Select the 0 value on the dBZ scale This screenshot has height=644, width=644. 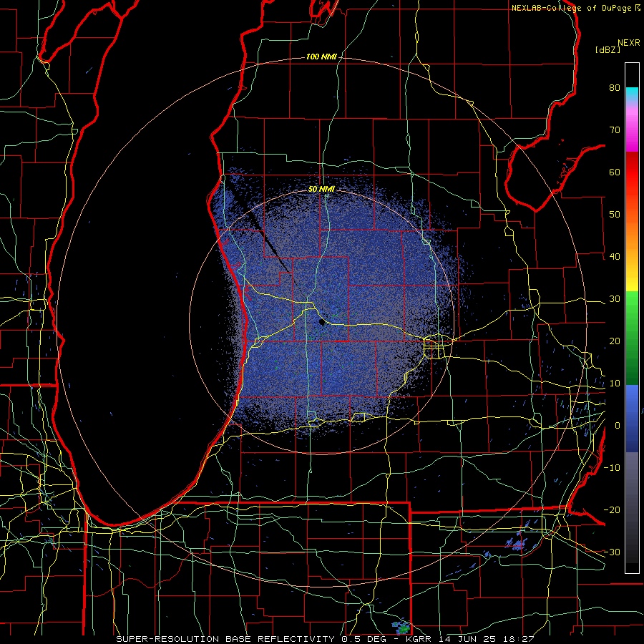point(618,426)
